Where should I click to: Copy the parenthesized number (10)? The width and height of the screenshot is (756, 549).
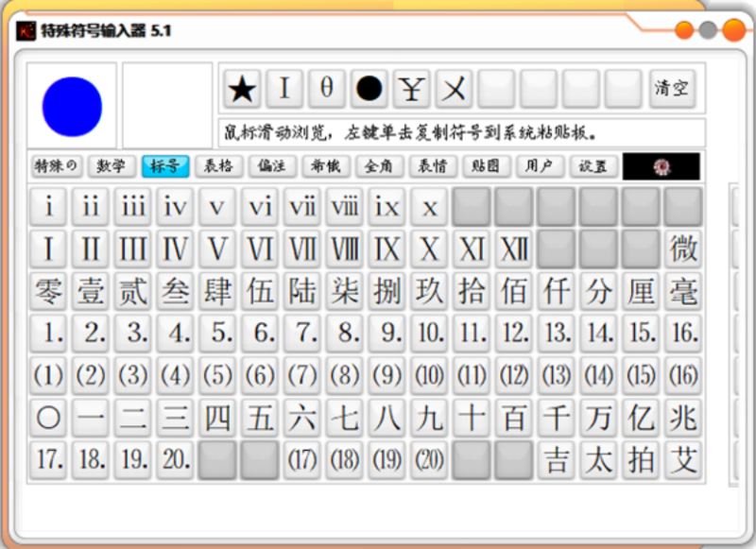429,375
